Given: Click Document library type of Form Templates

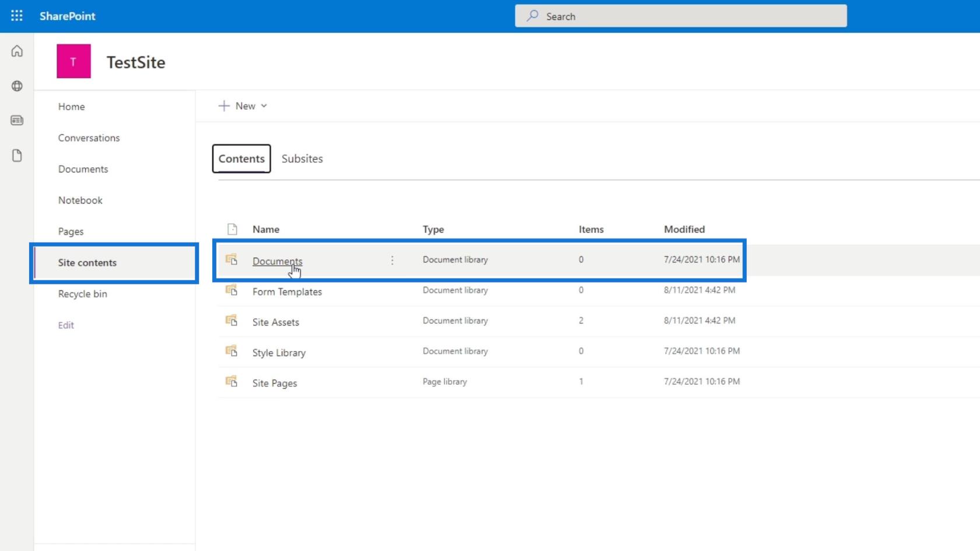Looking at the screenshot, I should point(455,290).
